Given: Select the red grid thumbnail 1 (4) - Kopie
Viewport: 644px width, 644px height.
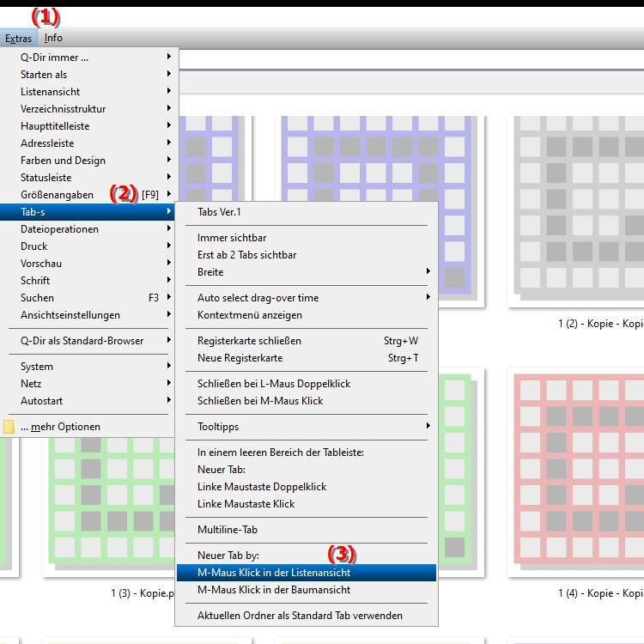Looking at the screenshot, I should click(578, 471).
